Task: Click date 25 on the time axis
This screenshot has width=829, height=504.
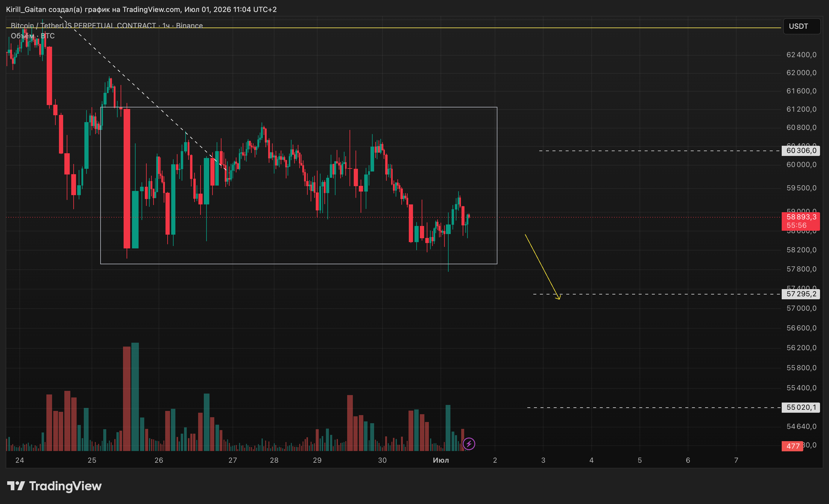Action: (x=92, y=460)
